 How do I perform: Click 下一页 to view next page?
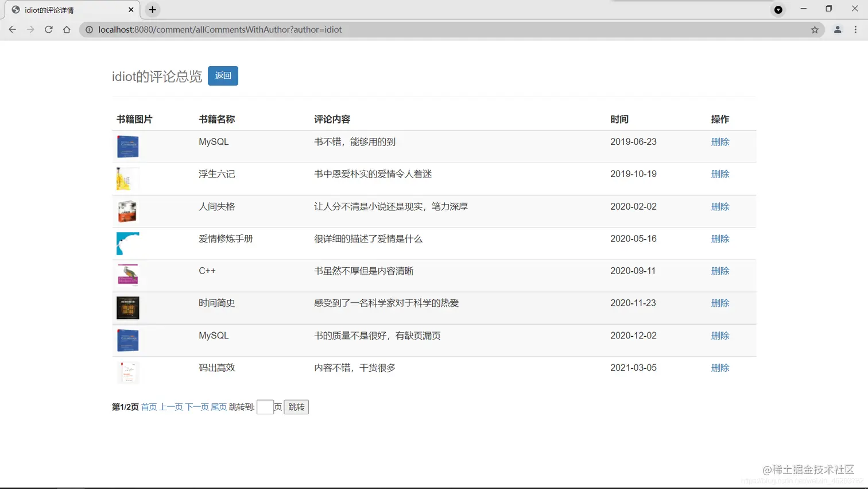(x=198, y=406)
